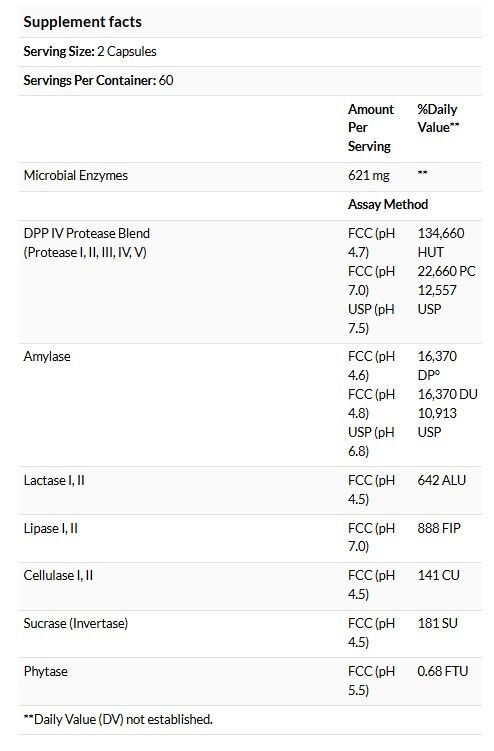Viewport: 494px width, 751px height.
Task: Click the 642 ALU value
Action: (441, 480)
